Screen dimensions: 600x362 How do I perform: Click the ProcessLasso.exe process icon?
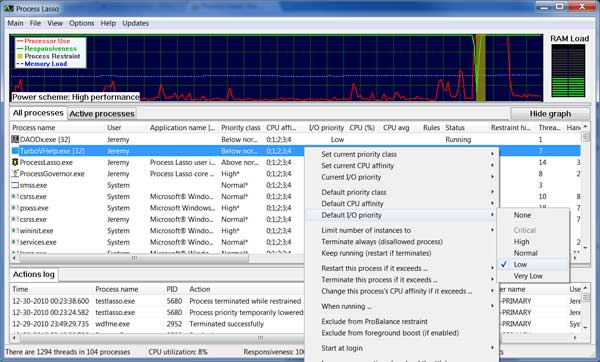tap(15, 162)
